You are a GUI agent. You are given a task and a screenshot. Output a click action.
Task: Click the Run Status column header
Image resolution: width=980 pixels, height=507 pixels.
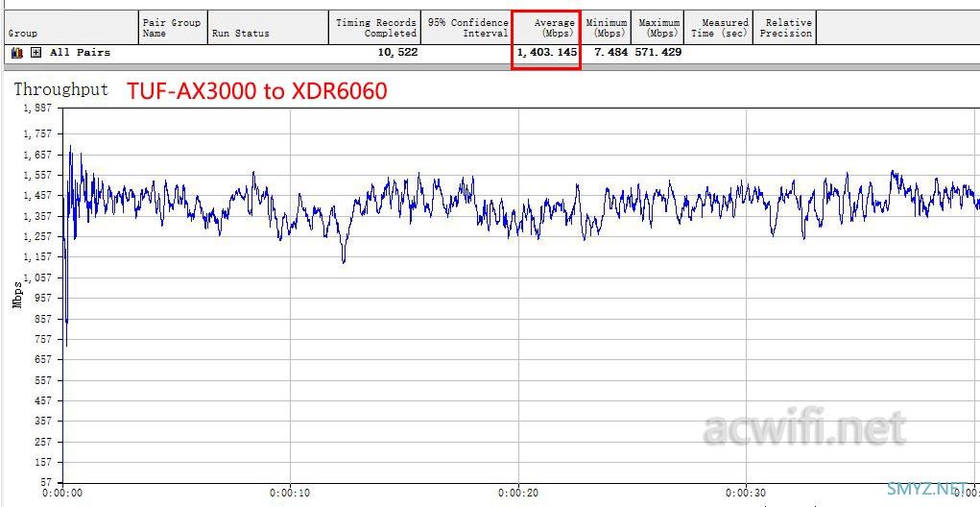point(268,28)
